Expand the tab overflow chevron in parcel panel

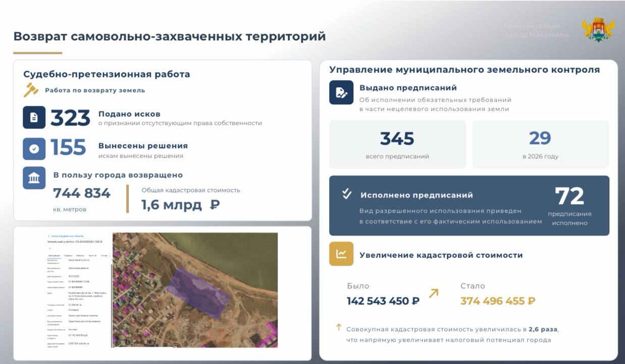110,256
